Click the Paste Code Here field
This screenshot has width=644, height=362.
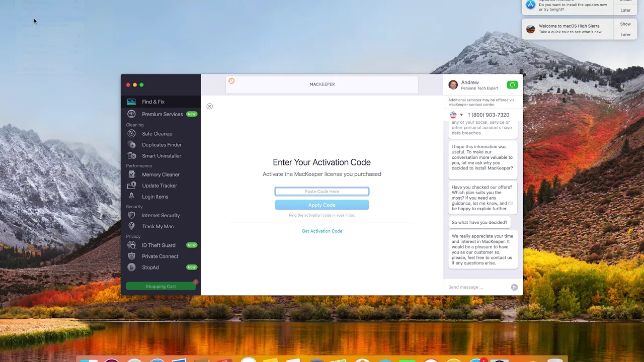pos(322,192)
